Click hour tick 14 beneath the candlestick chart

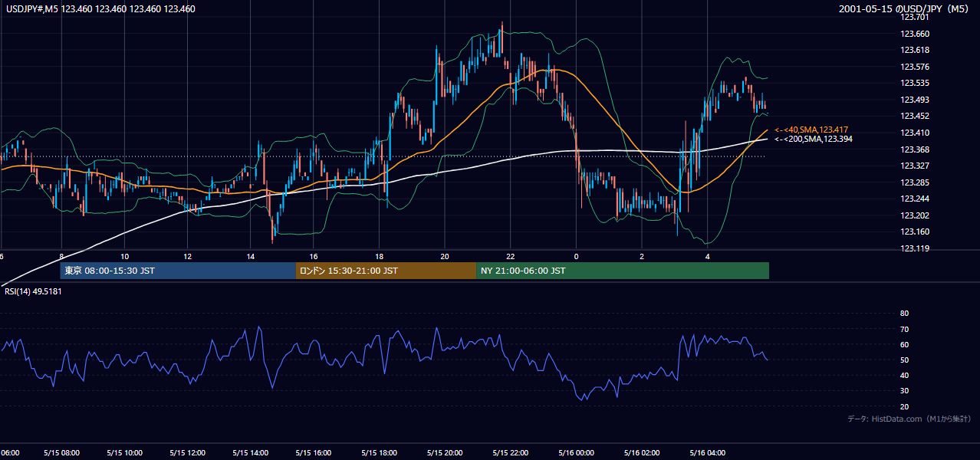(251, 256)
